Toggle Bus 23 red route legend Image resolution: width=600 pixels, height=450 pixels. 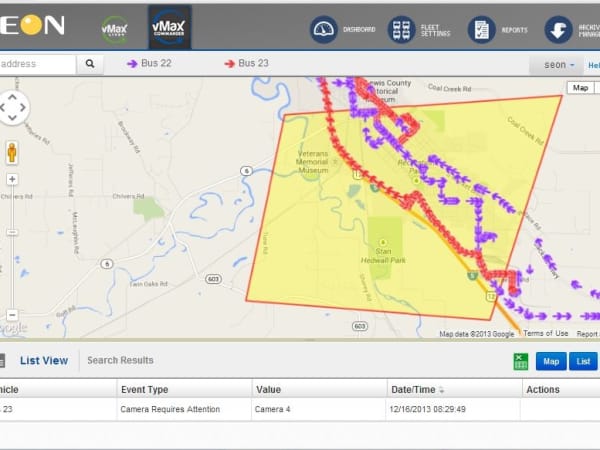[x=248, y=64]
